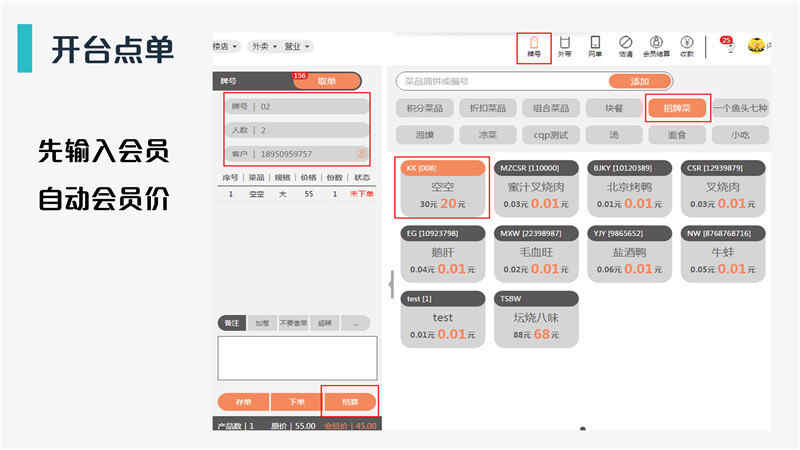Select the 组合菜品 category tab

(x=551, y=108)
